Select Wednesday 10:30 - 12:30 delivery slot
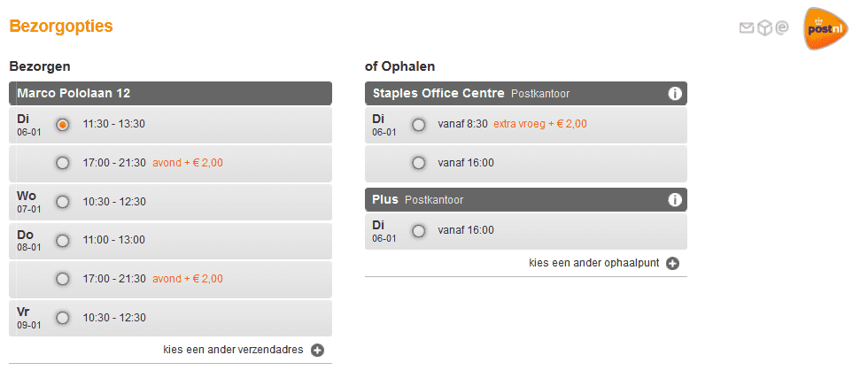The width and height of the screenshot is (868, 386). click(x=63, y=202)
